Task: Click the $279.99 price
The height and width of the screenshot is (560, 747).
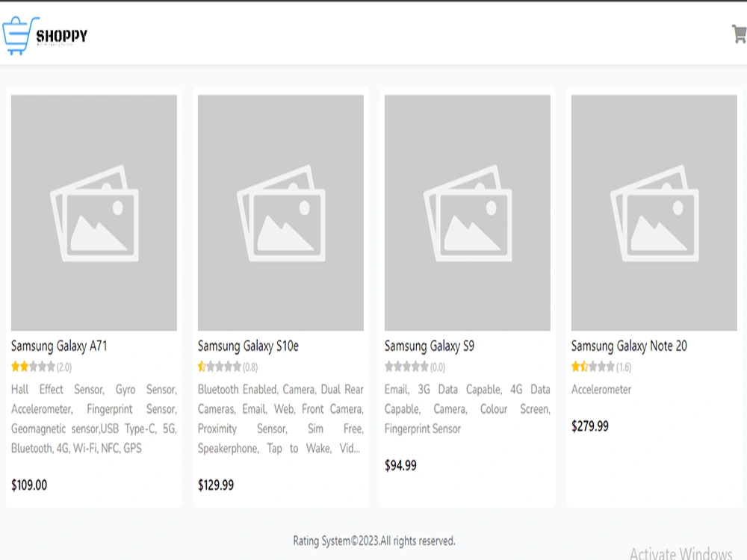Action: tap(590, 426)
